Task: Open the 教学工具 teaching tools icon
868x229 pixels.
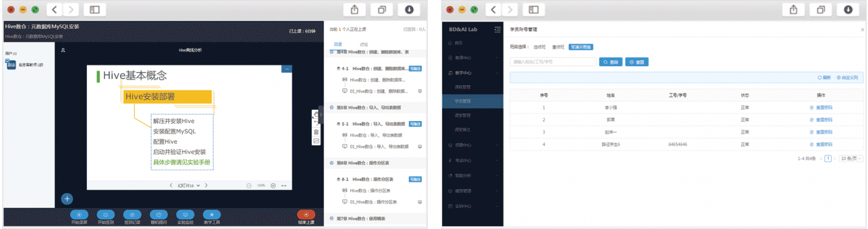Action: [x=211, y=215]
